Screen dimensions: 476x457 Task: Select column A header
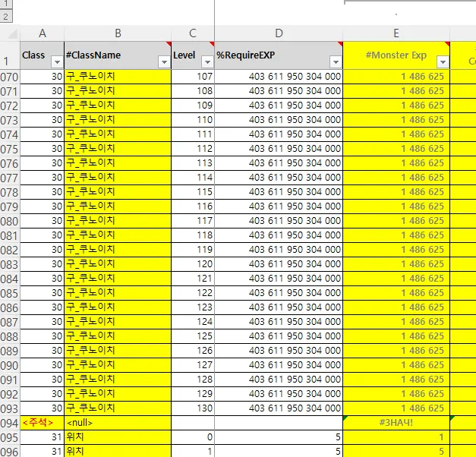click(x=43, y=33)
